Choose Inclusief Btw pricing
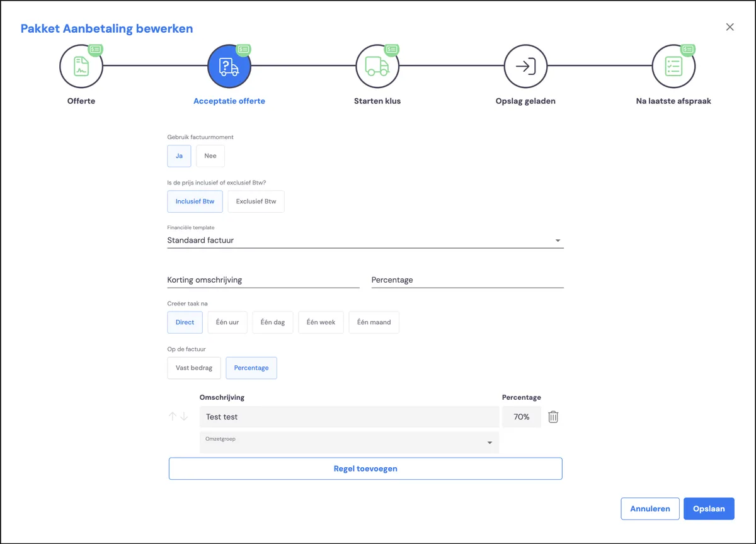This screenshot has height=544, width=756. point(195,201)
